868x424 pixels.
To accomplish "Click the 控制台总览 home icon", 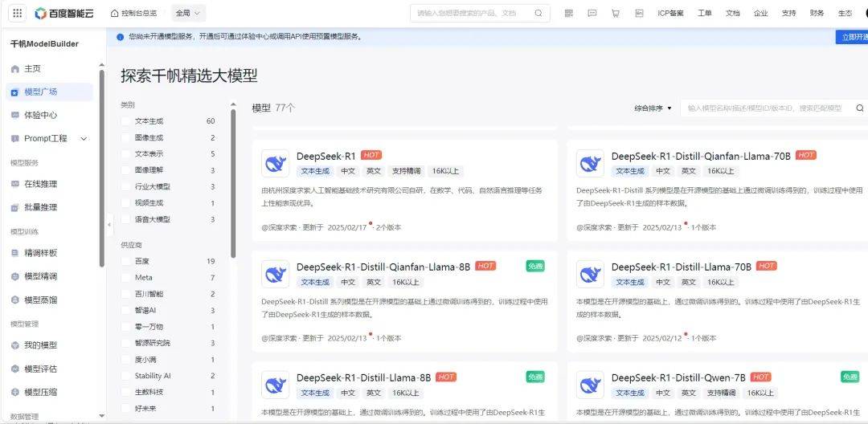I will click(x=115, y=13).
